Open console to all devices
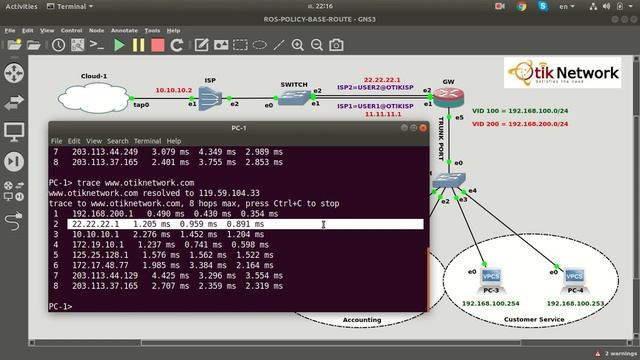Viewport: 640px width, 360px height. coord(97,45)
